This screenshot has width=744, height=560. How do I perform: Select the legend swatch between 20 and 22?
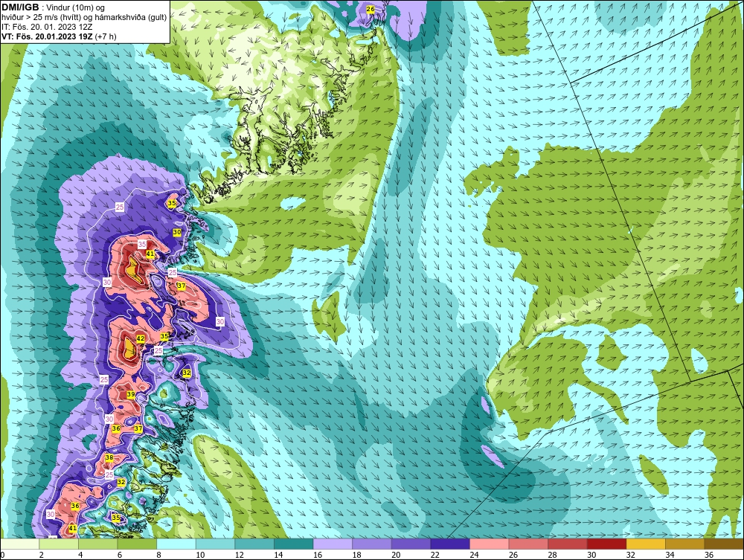[411, 544]
